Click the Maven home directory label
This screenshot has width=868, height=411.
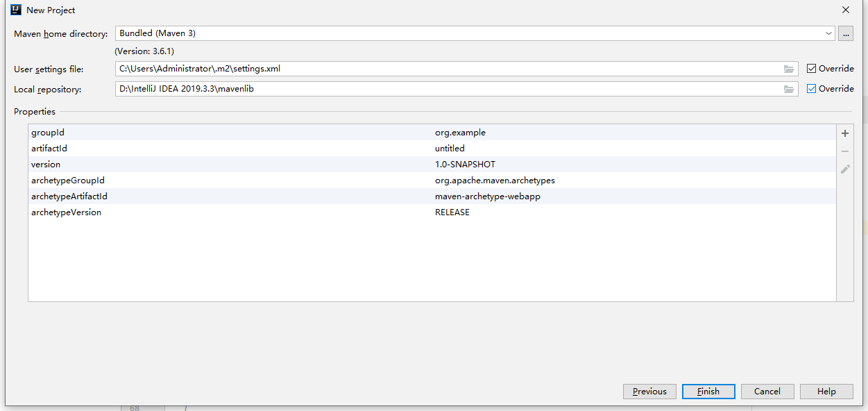pyautogui.click(x=61, y=33)
